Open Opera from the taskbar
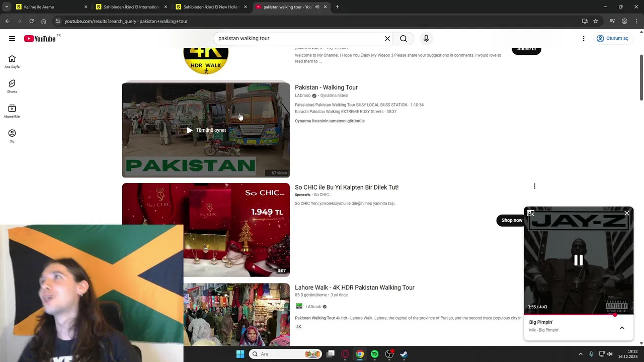The image size is (644, 362). [x=345, y=354]
